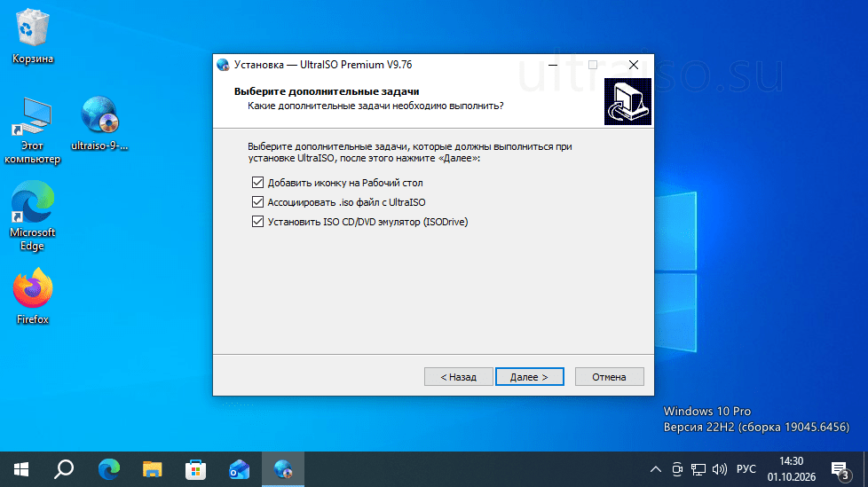Select the Firefox desktop shortcut

click(x=33, y=296)
